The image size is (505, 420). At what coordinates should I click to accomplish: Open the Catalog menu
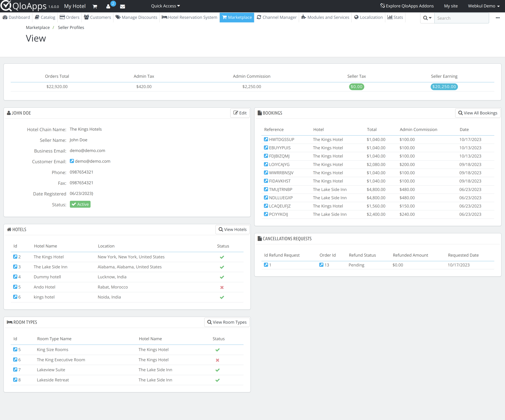(x=45, y=17)
